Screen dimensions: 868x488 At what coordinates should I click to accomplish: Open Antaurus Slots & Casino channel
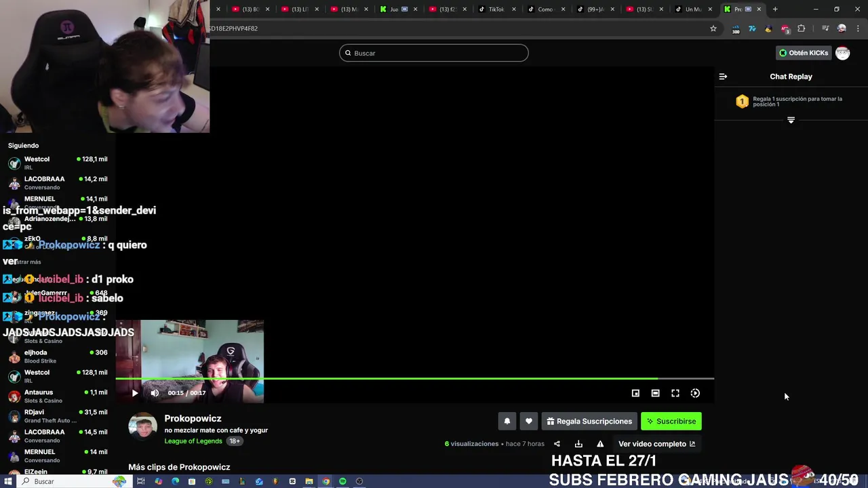coord(58,396)
